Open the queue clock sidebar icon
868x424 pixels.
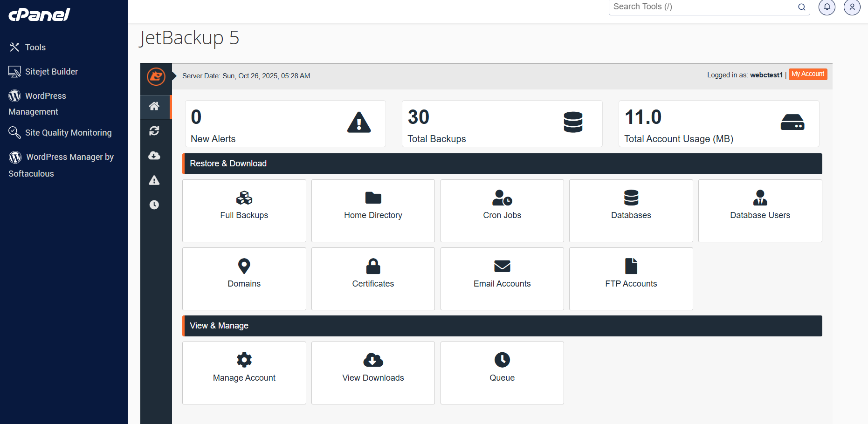[x=154, y=205]
